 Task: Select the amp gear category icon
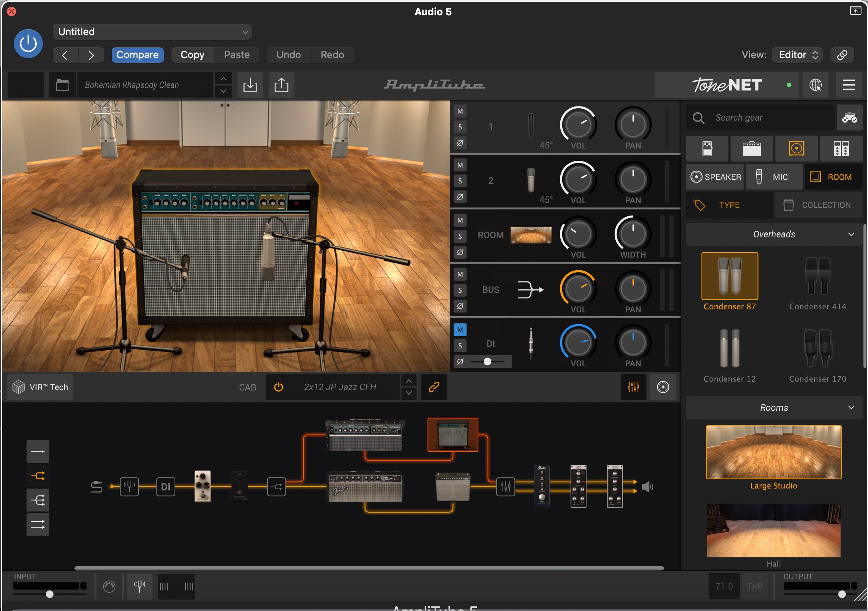point(752,149)
